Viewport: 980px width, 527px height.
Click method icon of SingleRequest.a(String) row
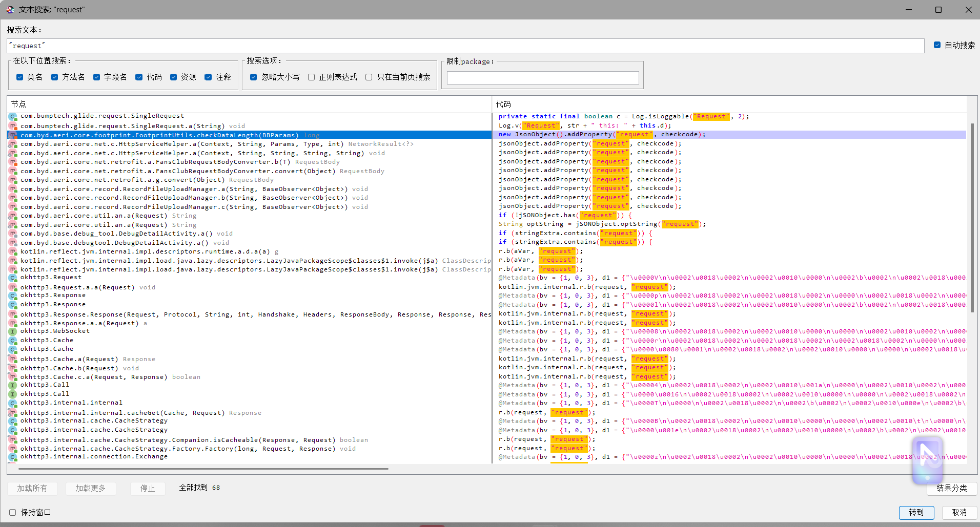pyautogui.click(x=13, y=126)
